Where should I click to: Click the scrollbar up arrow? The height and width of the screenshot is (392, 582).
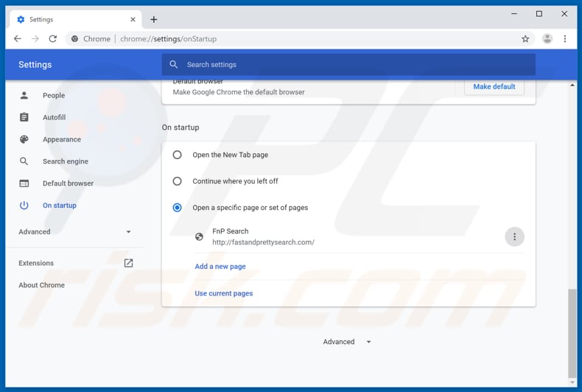(x=572, y=85)
